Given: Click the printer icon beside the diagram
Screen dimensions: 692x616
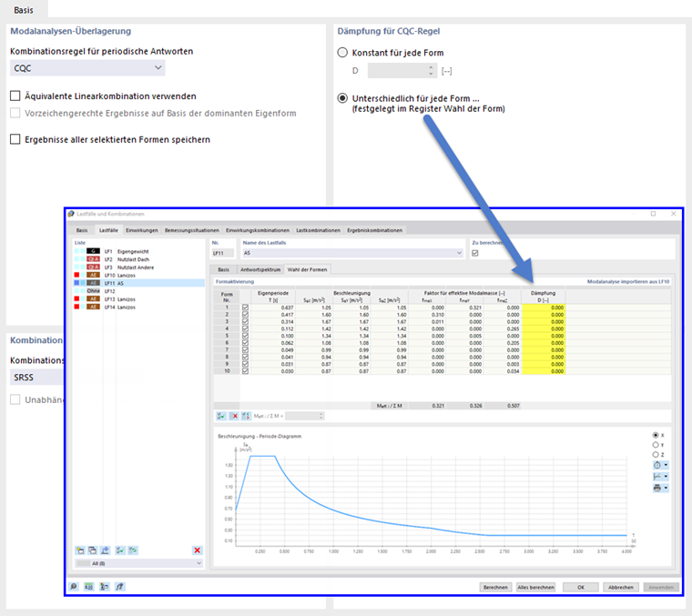Looking at the screenshot, I should (657, 488).
